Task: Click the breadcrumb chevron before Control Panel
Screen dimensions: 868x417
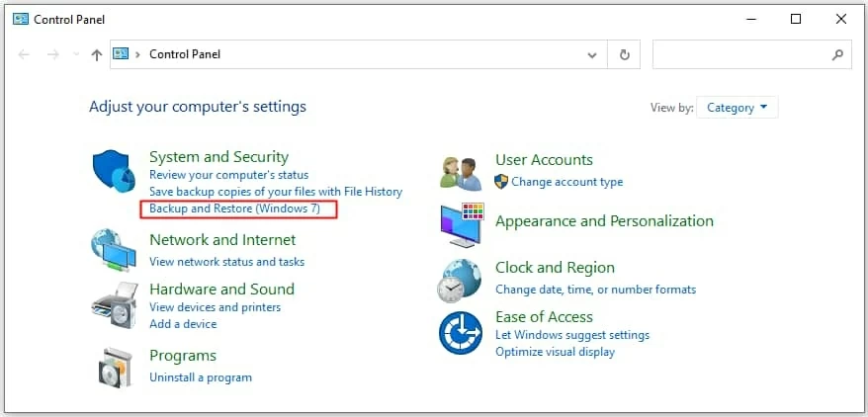Action: pyautogui.click(x=137, y=55)
